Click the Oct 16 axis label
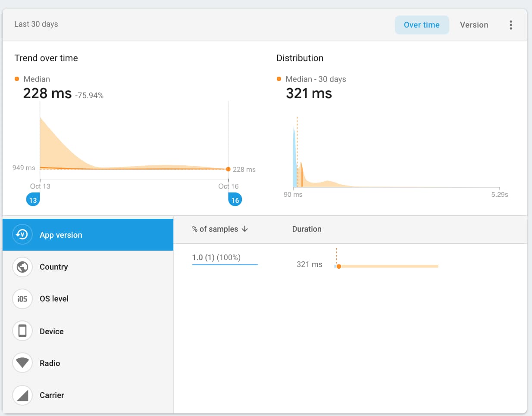This screenshot has width=532, height=416. [228, 186]
